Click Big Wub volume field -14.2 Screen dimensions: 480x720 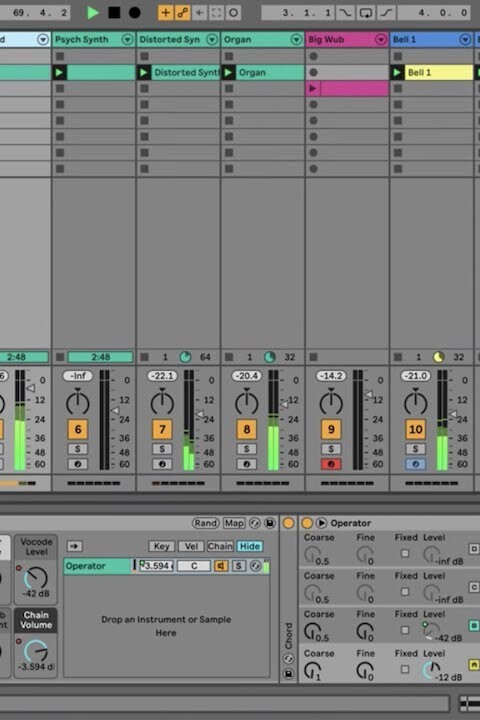point(331,376)
